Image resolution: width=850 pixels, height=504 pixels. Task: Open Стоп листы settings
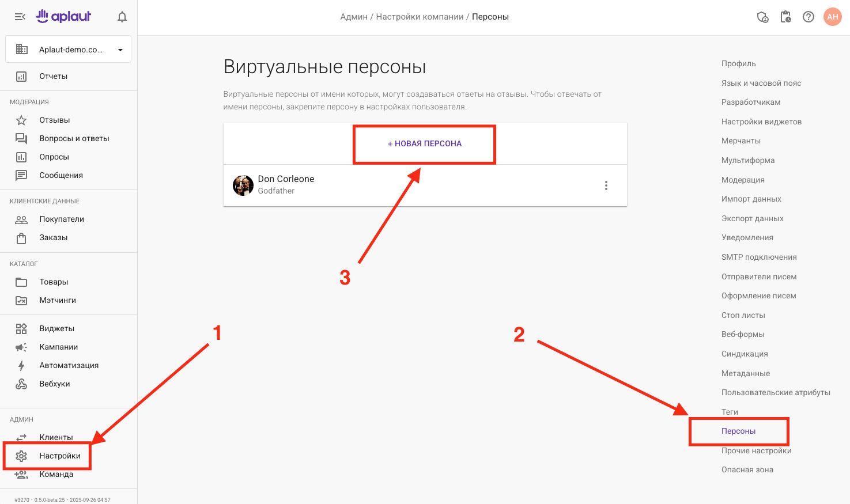point(743,315)
